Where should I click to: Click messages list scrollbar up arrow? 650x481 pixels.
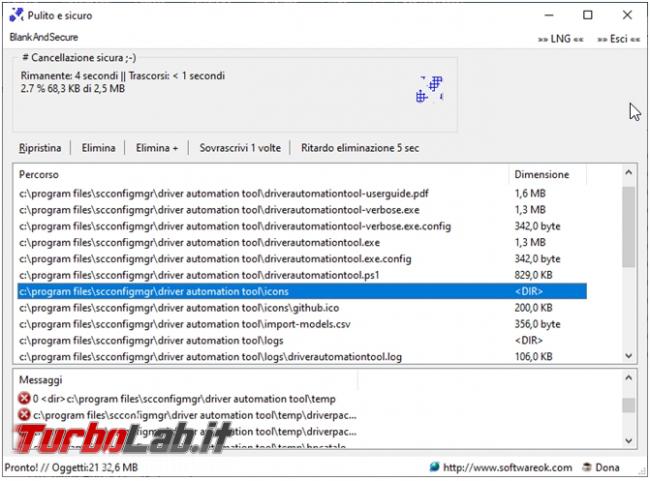(628, 378)
